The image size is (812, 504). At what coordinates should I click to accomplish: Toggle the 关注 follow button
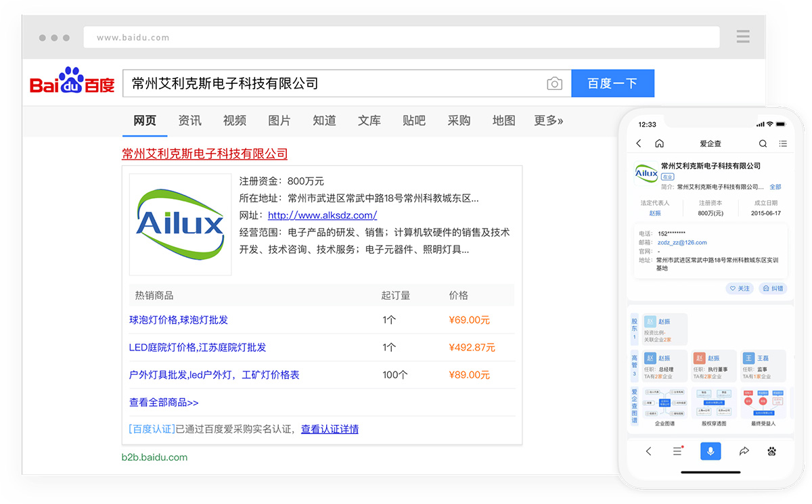(x=740, y=288)
